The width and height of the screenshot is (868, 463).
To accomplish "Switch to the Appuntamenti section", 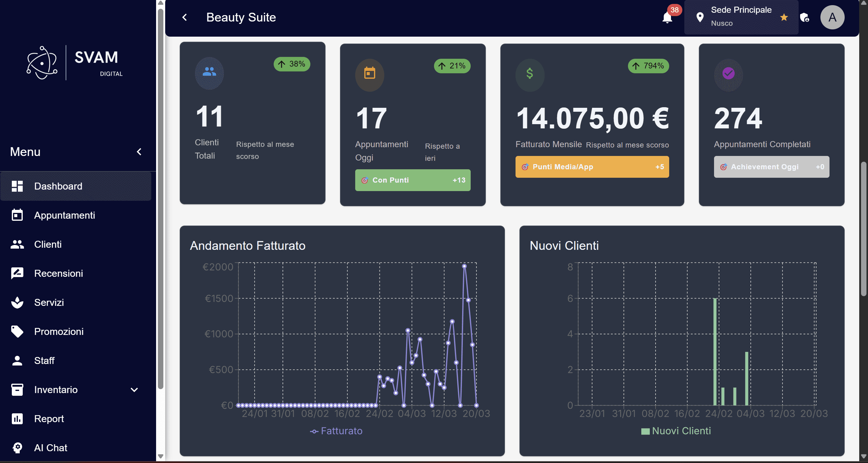I will pos(65,215).
